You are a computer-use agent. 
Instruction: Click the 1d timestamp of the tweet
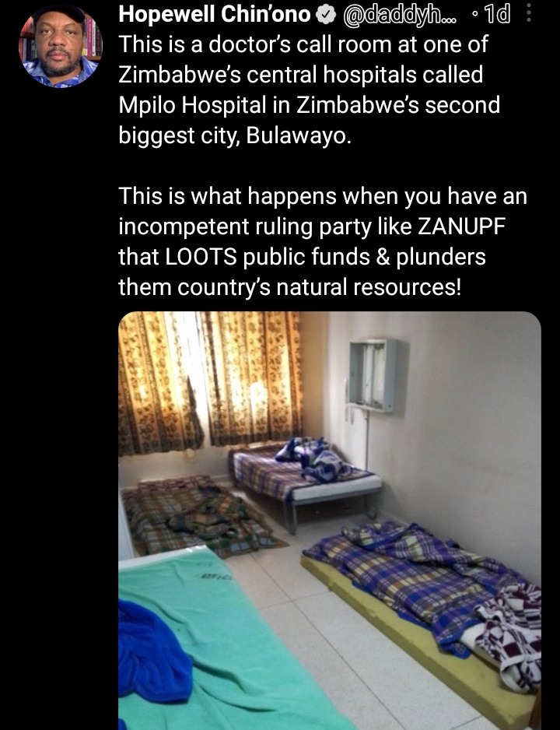[496, 16]
